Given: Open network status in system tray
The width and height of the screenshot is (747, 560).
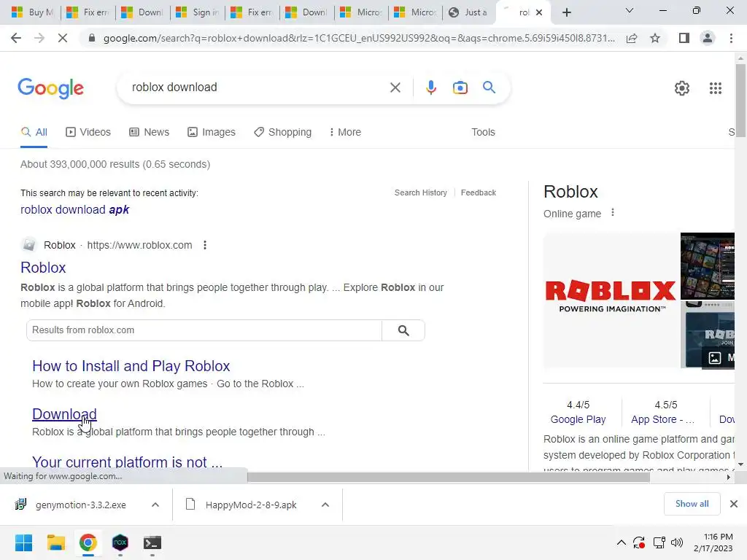Looking at the screenshot, I should click(659, 542).
